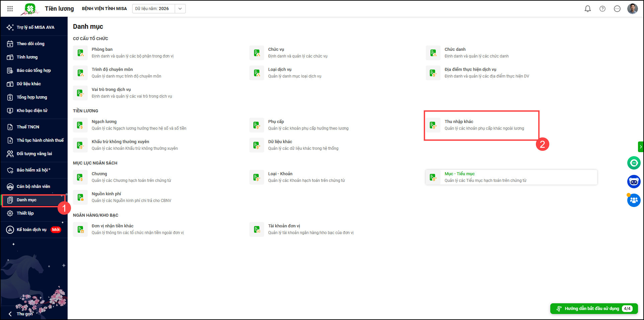Screen dimensions: 644x320
Task: Expand the green side panel arrow
Action: 641,146
